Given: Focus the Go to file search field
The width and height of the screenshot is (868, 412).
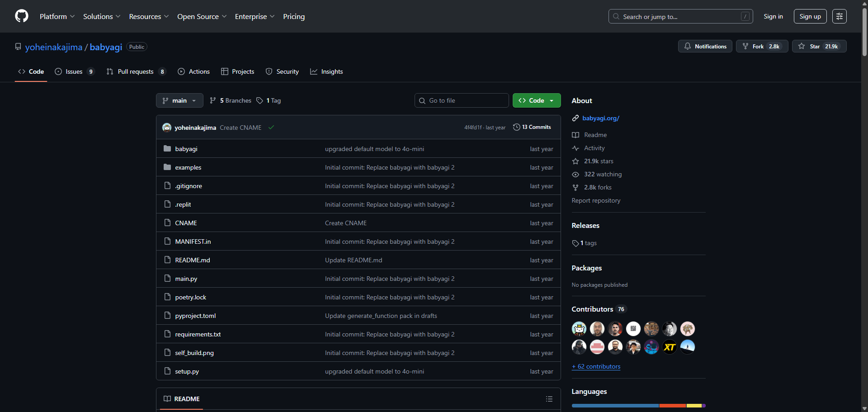Looking at the screenshot, I should click(x=466, y=100).
